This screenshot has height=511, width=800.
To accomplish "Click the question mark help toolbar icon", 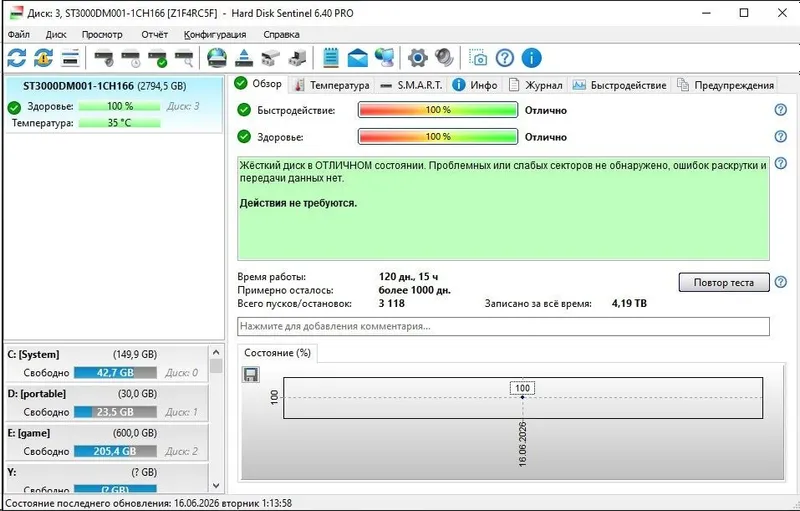I will (505, 58).
